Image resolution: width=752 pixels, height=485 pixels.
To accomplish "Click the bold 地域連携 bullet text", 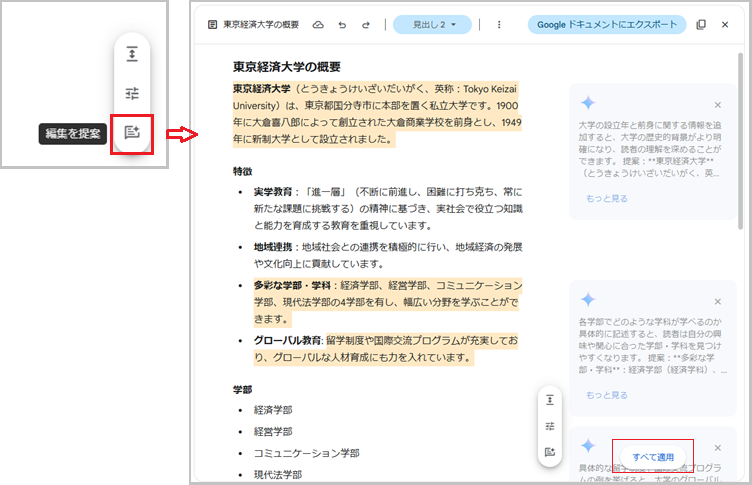I will tap(273, 247).
